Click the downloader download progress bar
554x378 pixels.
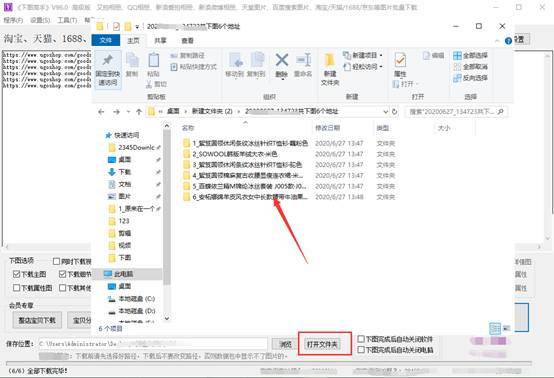click(x=269, y=363)
